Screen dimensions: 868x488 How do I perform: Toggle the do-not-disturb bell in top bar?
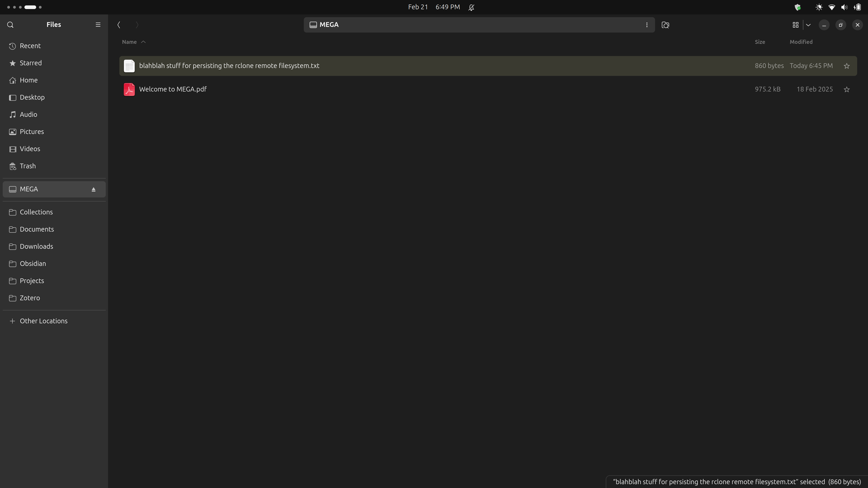(471, 7)
